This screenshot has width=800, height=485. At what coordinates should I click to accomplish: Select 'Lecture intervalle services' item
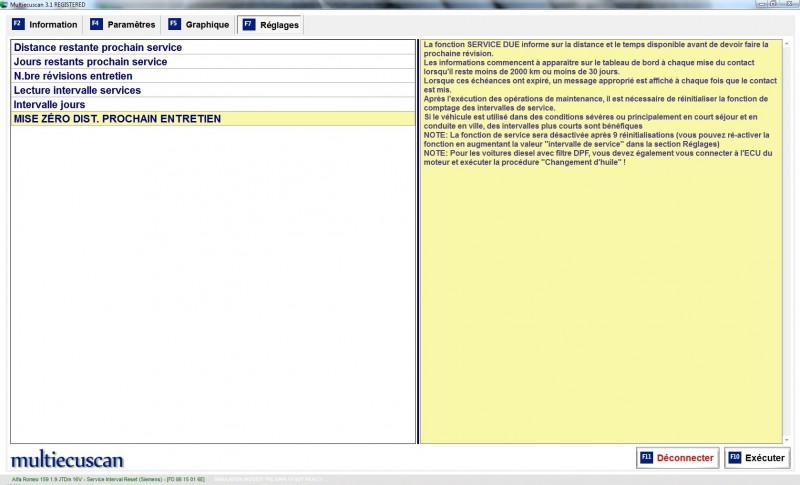[x=77, y=90]
